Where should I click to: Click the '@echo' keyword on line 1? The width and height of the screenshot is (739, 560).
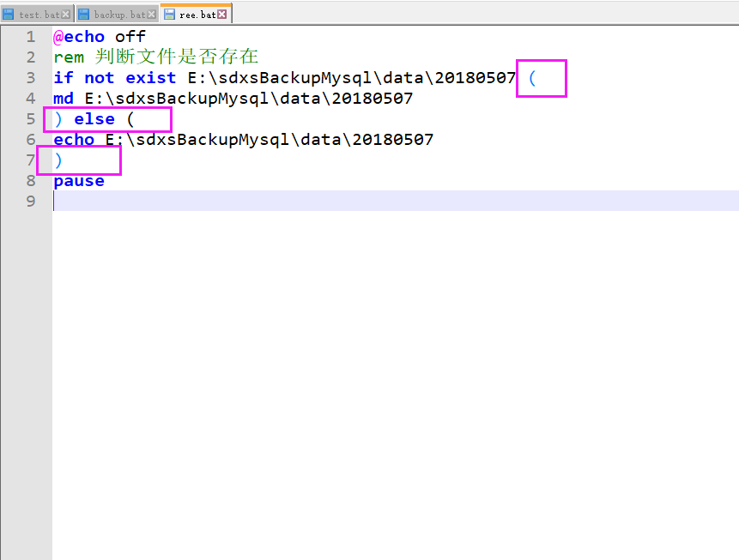point(79,37)
